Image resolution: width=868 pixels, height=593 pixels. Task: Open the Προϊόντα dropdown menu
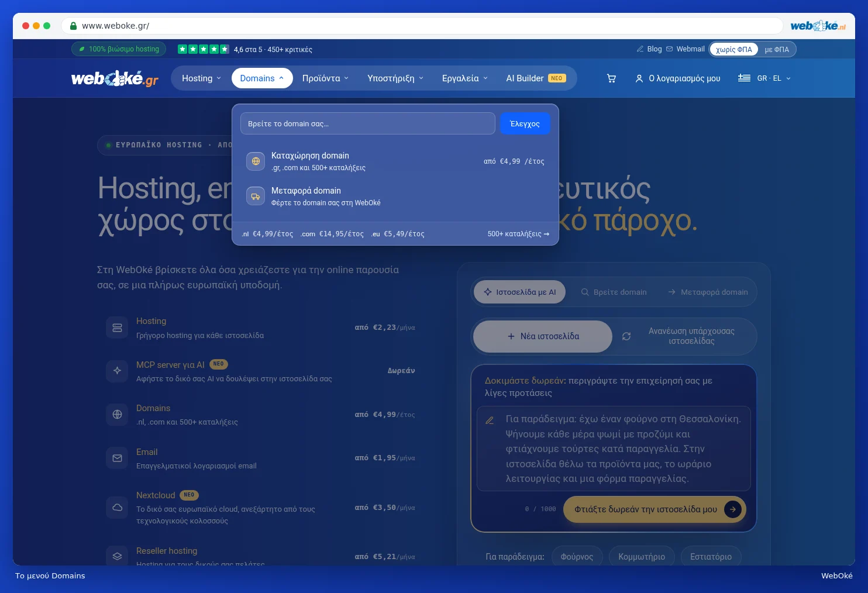click(325, 78)
